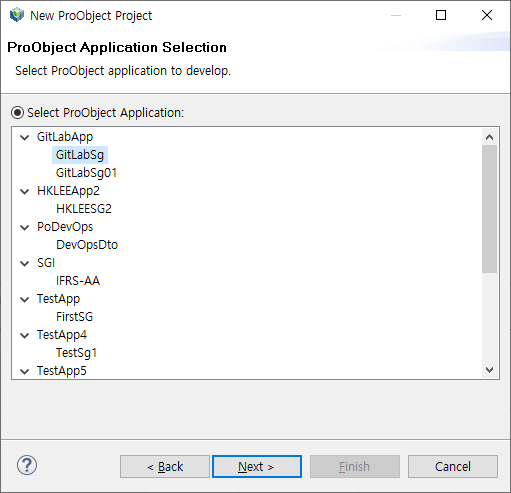Collapse the PoDevOps tree node
511x493 pixels.
(x=25, y=227)
